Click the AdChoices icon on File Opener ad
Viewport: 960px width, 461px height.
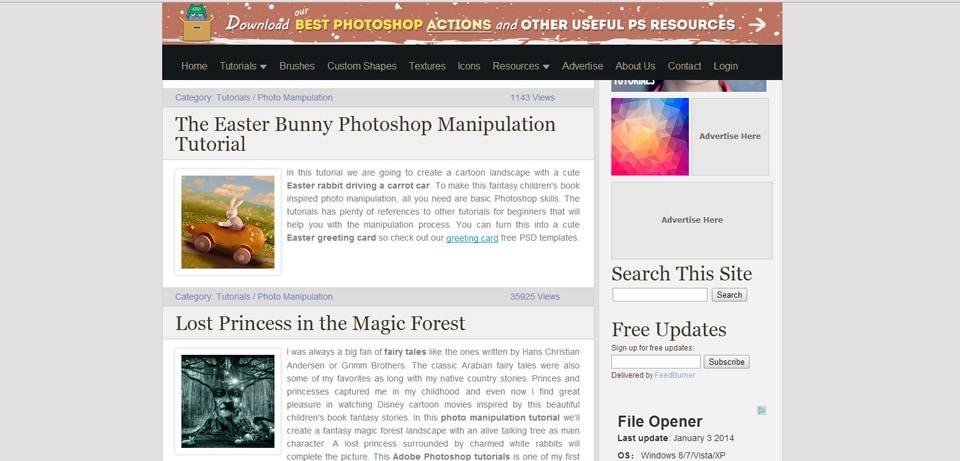coord(762,410)
